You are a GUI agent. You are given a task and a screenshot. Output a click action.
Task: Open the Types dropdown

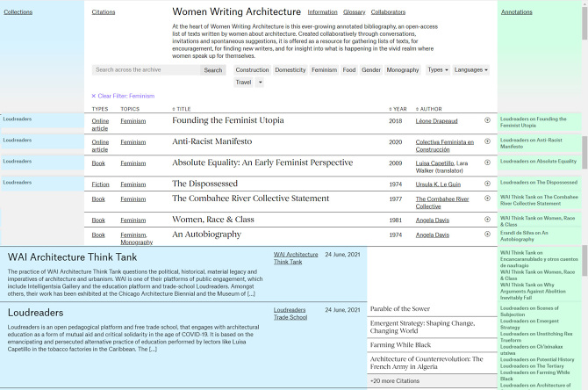pos(438,69)
